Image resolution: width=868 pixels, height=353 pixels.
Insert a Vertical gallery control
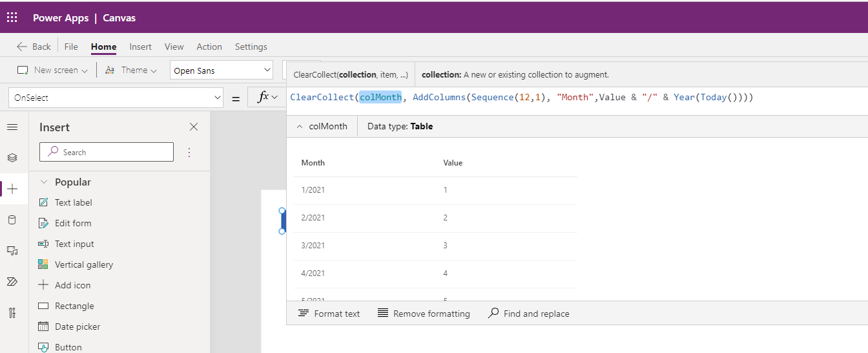click(x=83, y=264)
